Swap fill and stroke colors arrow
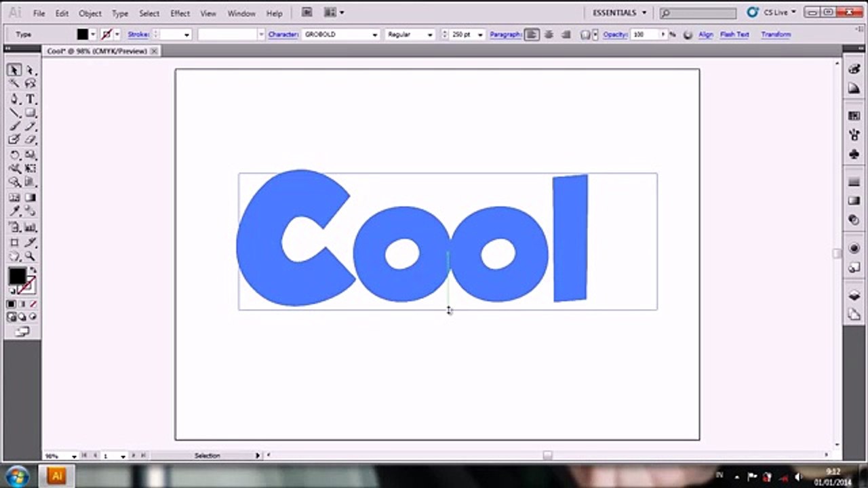This screenshot has width=868, height=488. [33, 270]
